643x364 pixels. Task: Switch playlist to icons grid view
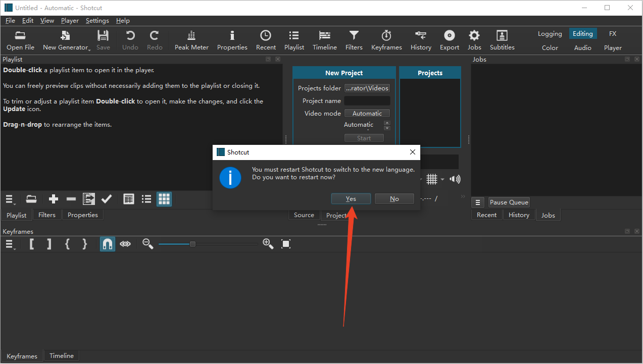(164, 199)
